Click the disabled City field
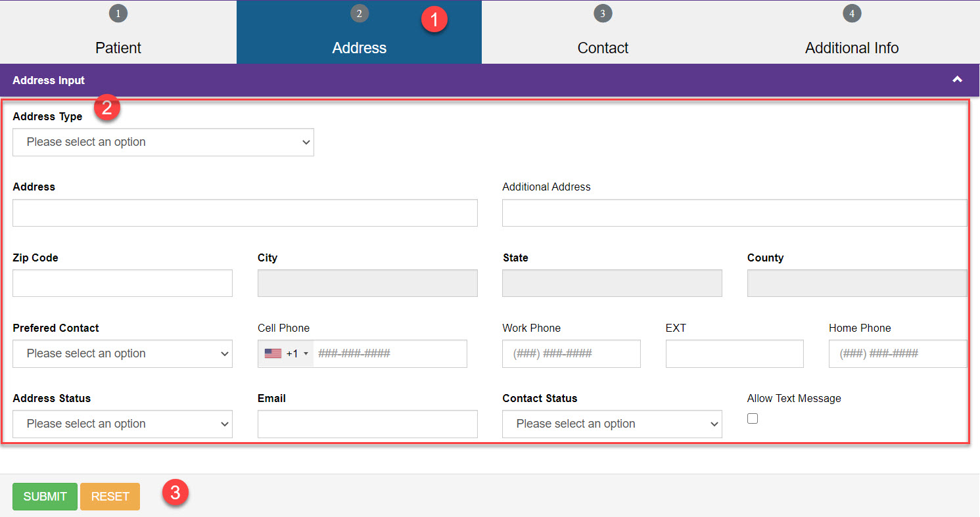Screen dimensions: 980x517 point(367,283)
